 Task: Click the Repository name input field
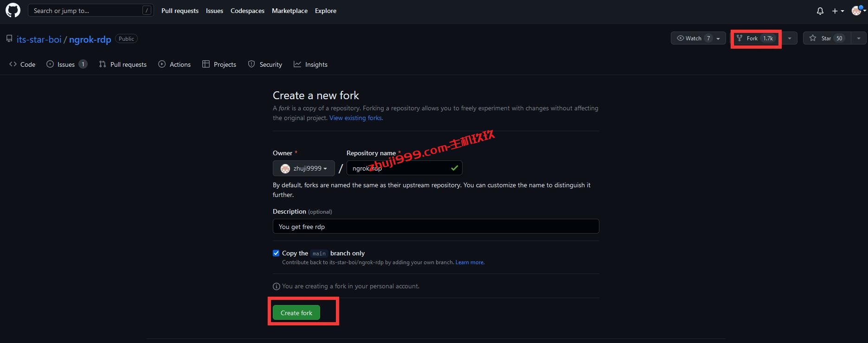click(404, 168)
